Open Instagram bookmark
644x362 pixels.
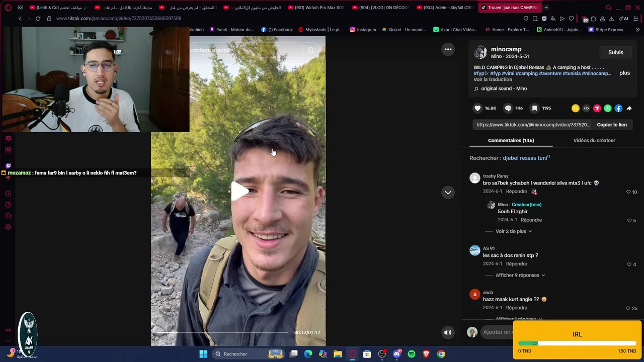[x=363, y=30]
